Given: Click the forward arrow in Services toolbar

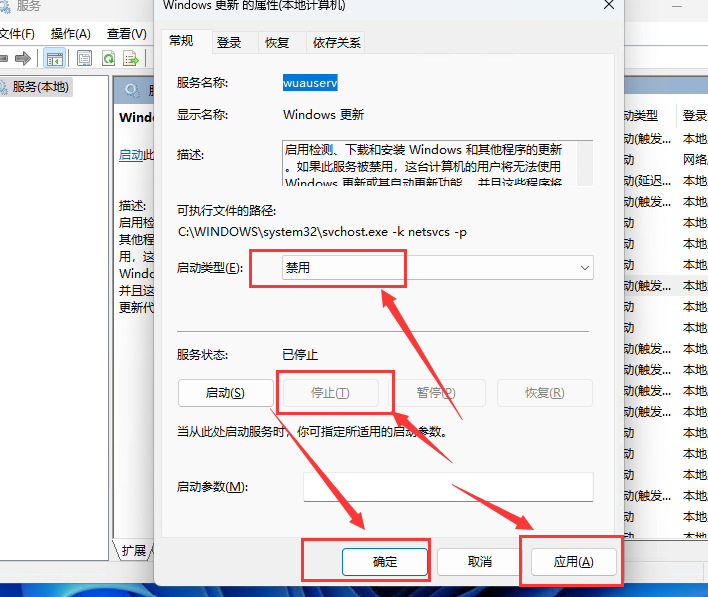Looking at the screenshot, I should point(23,58).
